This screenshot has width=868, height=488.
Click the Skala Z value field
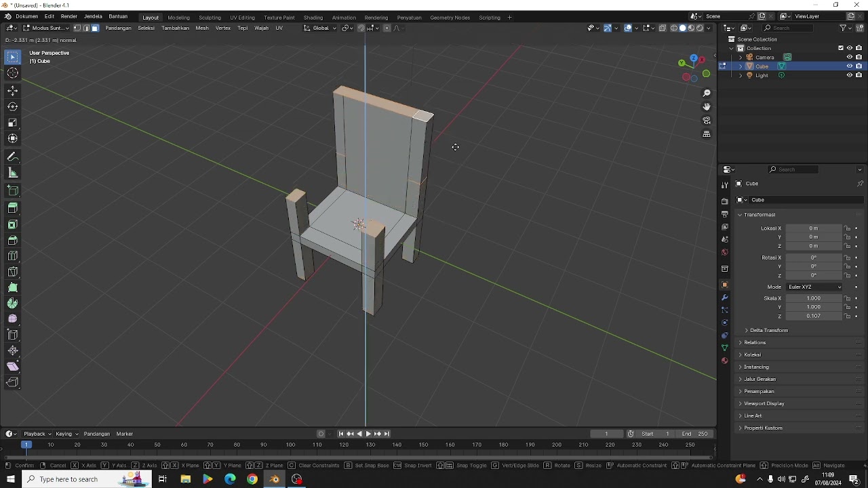[x=814, y=316]
